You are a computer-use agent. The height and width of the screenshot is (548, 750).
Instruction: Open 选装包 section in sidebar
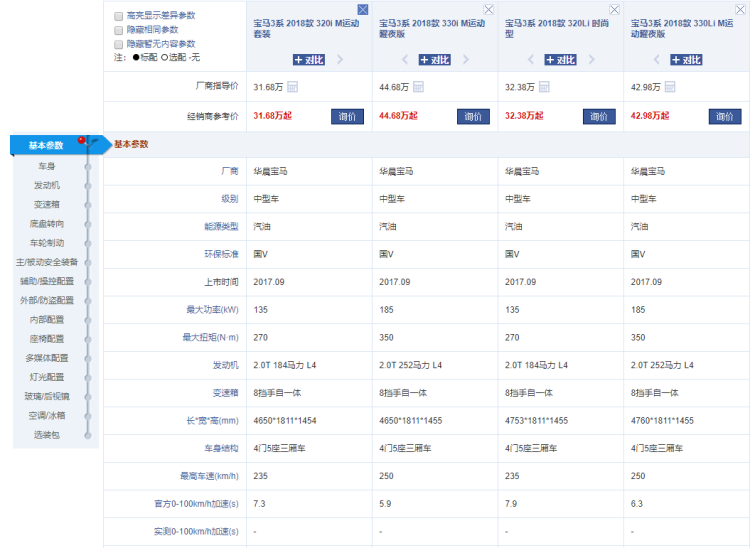coord(47,435)
